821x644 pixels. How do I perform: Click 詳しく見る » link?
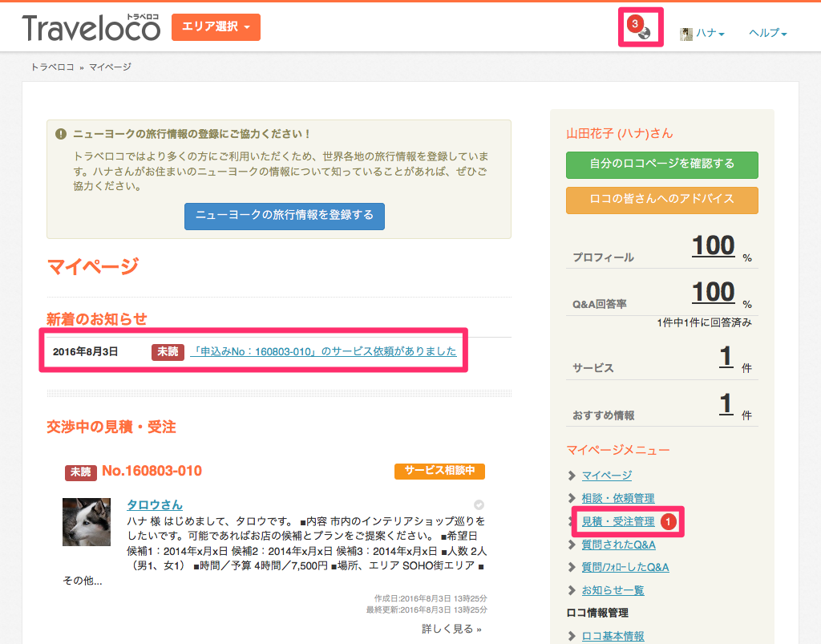(x=451, y=628)
